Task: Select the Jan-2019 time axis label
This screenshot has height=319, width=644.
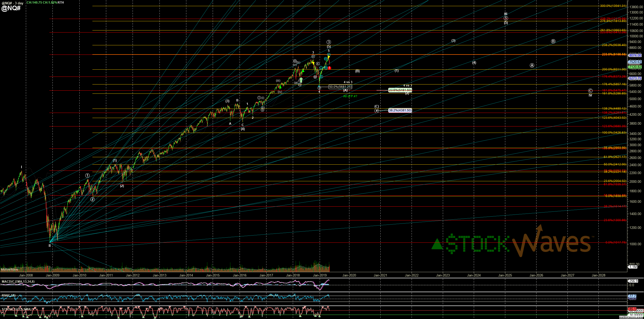Action: [320, 275]
